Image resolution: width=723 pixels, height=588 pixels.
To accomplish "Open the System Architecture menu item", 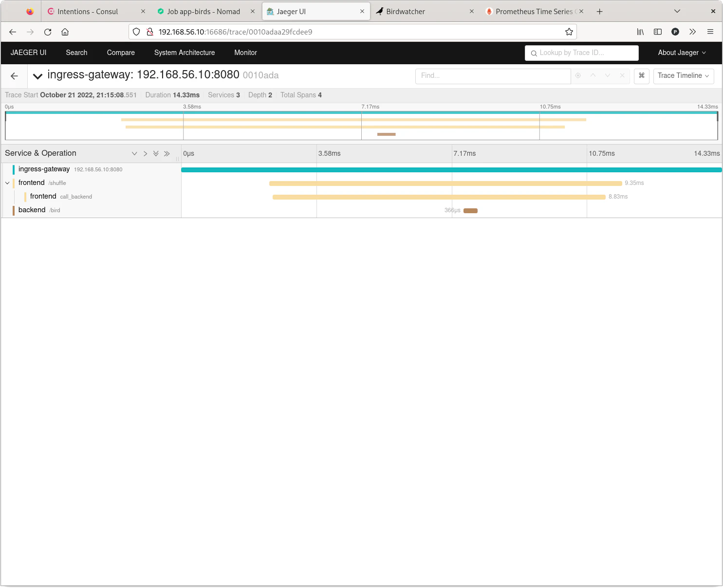I will tap(184, 53).
